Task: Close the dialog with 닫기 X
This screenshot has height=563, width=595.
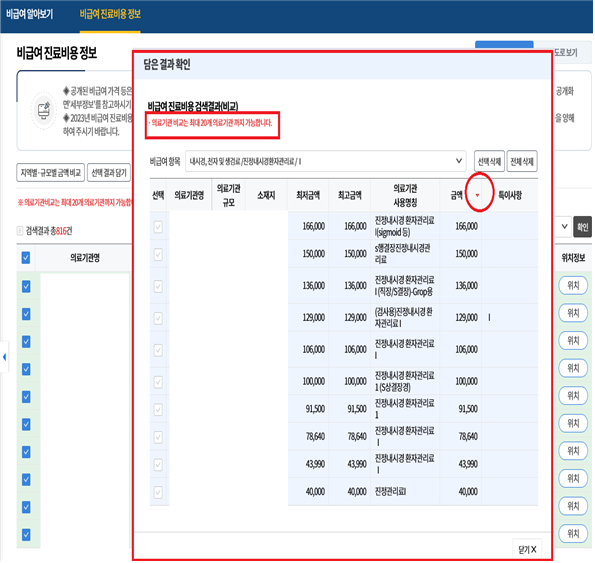Action: [527, 549]
